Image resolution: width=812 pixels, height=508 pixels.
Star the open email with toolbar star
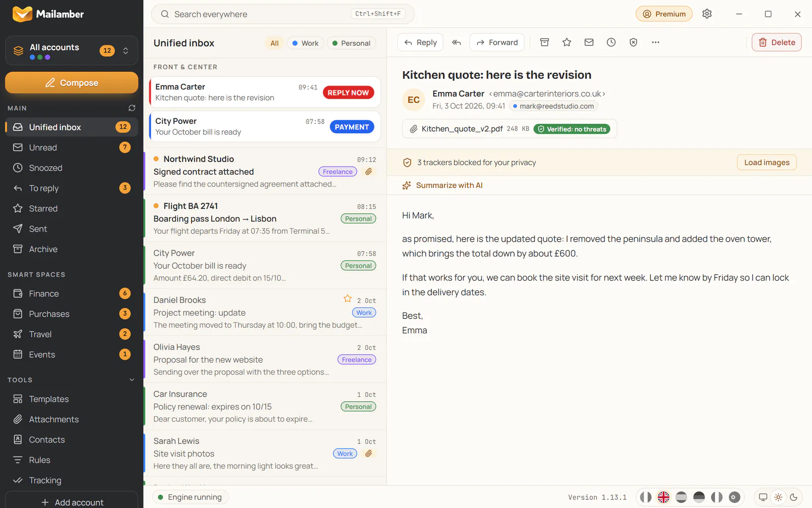(567, 43)
